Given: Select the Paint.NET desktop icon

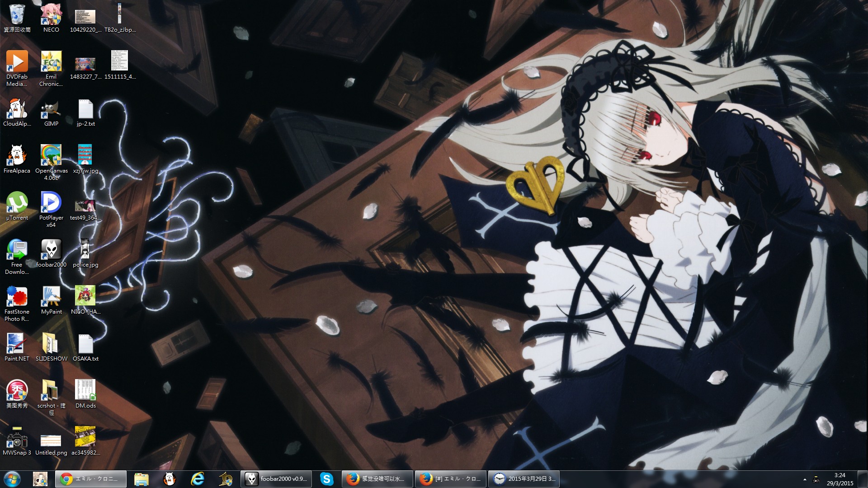Looking at the screenshot, I should pos(17,345).
